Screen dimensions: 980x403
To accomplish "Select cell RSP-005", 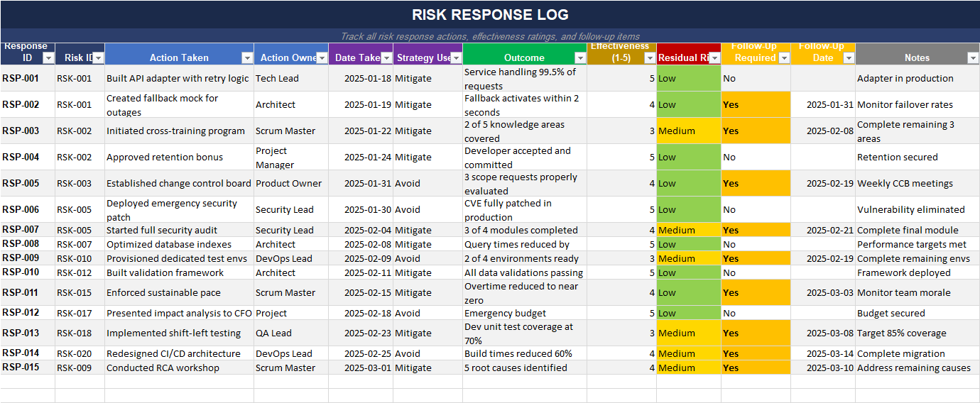I will coord(28,183).
